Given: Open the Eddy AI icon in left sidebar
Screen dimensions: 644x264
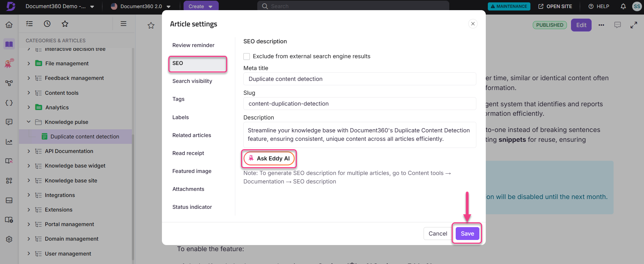Looking at the screenshot, I should coord(9,63).
